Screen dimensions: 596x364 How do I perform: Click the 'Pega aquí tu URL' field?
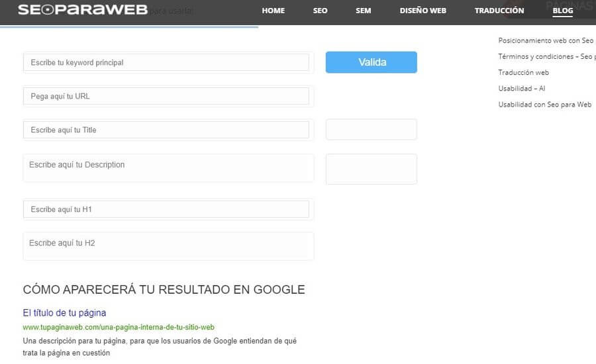(166, 96)
